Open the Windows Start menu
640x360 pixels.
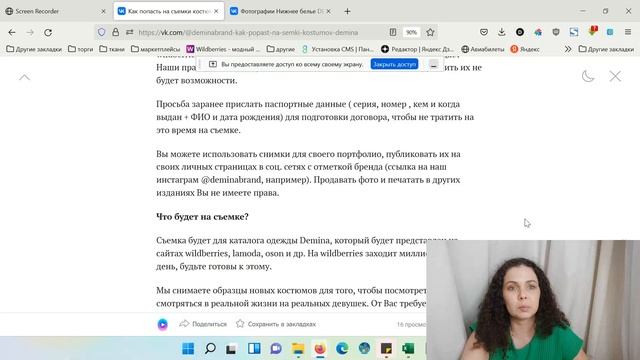188,349
